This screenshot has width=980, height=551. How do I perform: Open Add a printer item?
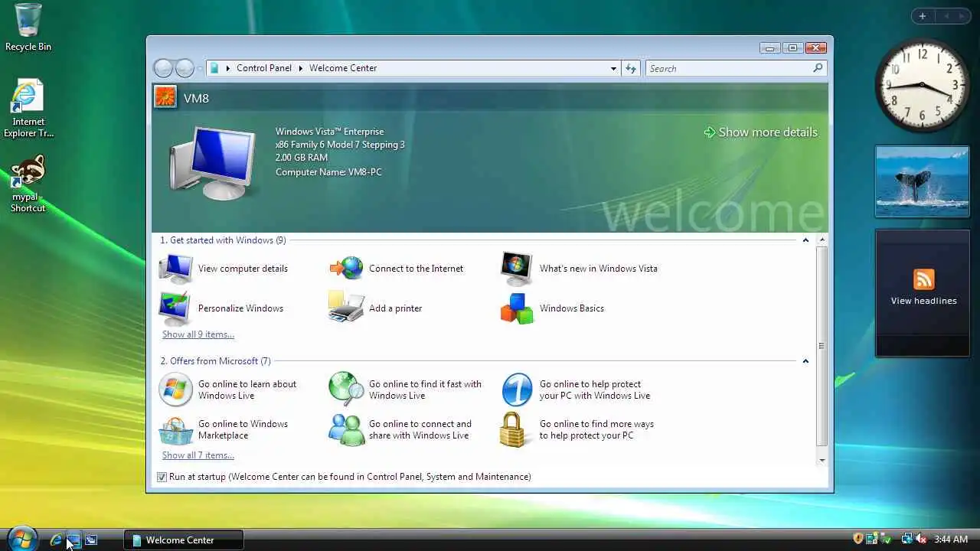375,308
